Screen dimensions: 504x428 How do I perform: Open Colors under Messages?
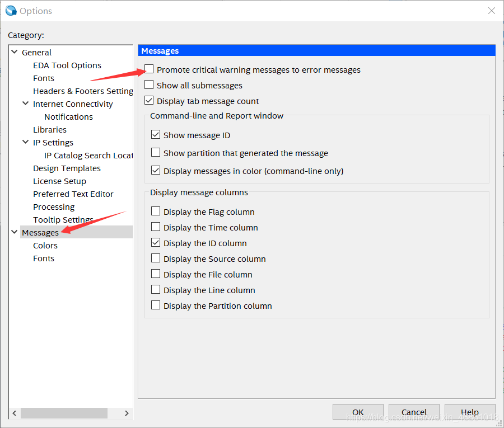tap(45, 246)
